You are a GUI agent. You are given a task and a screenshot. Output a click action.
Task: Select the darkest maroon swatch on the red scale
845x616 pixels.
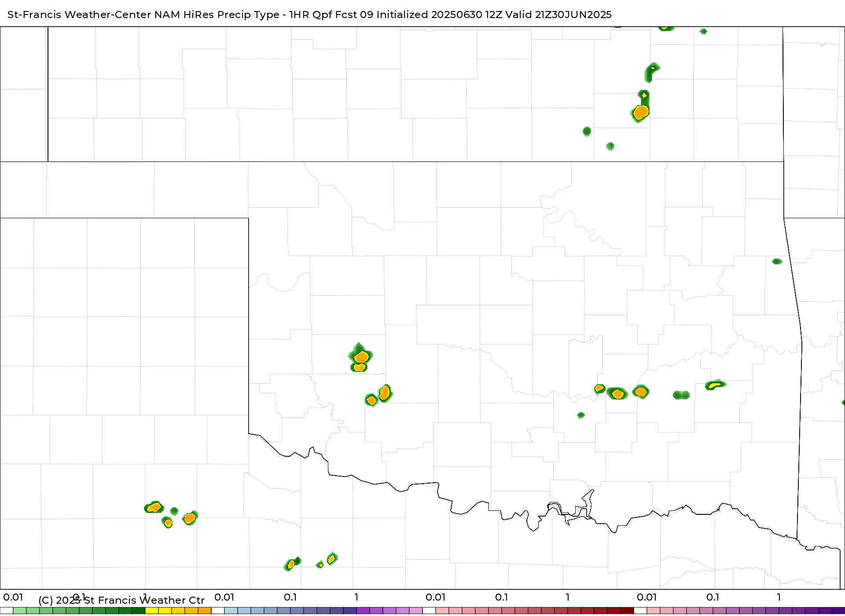[x=627, y=611]
